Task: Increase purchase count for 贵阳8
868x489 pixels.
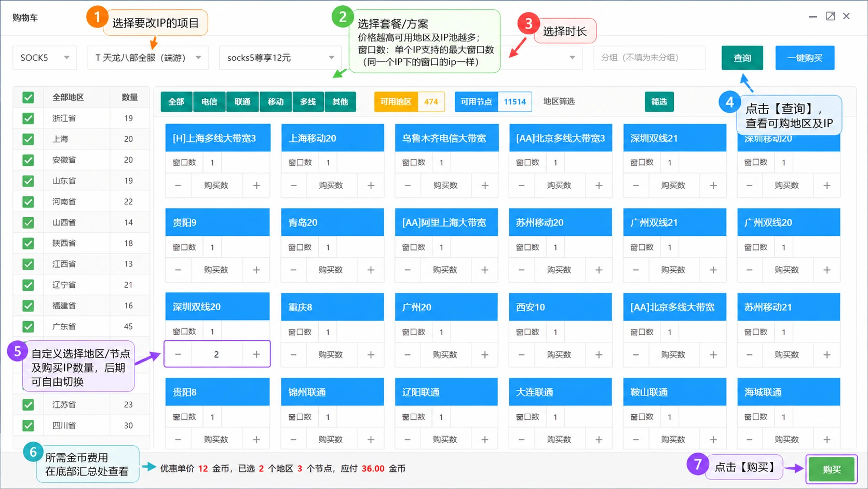Action: click(x=256, y=440)
